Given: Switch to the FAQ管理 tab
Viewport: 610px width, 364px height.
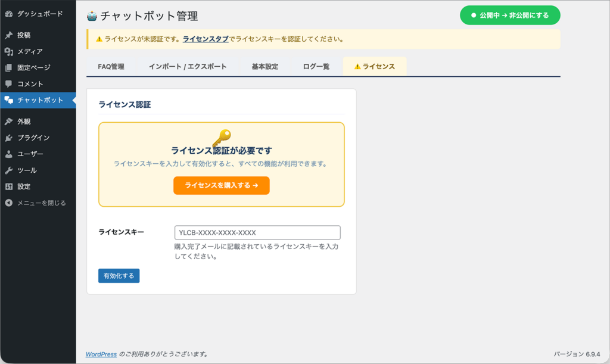Looking at the screenshot, I should pyautogui.click(x=112, y=66).
